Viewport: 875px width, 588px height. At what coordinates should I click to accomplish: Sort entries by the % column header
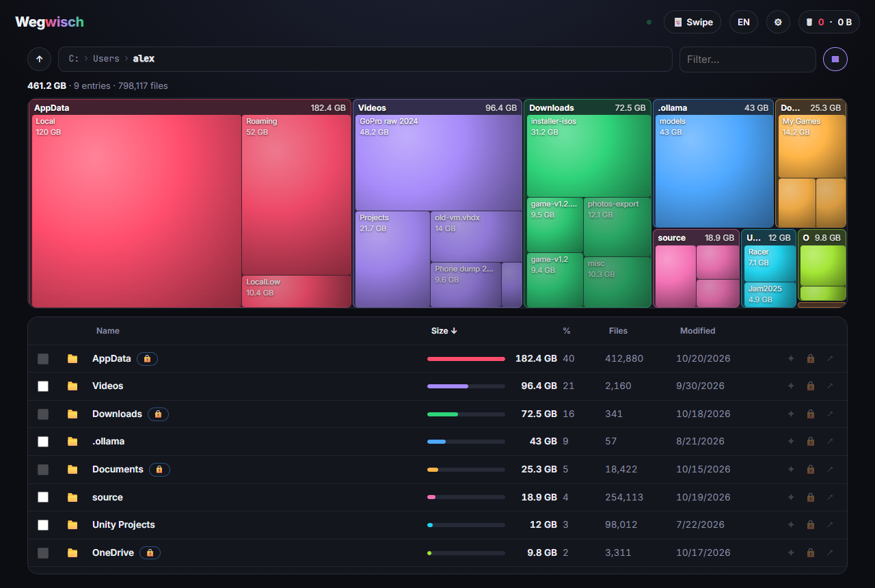(x=567, y=331)
